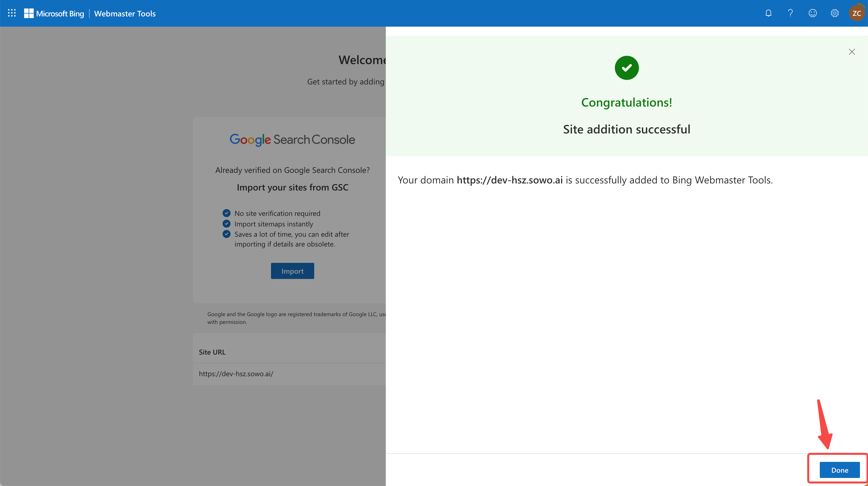Click the Congratulations heading
The image size is (868, 486).
[x=626, y=103]
